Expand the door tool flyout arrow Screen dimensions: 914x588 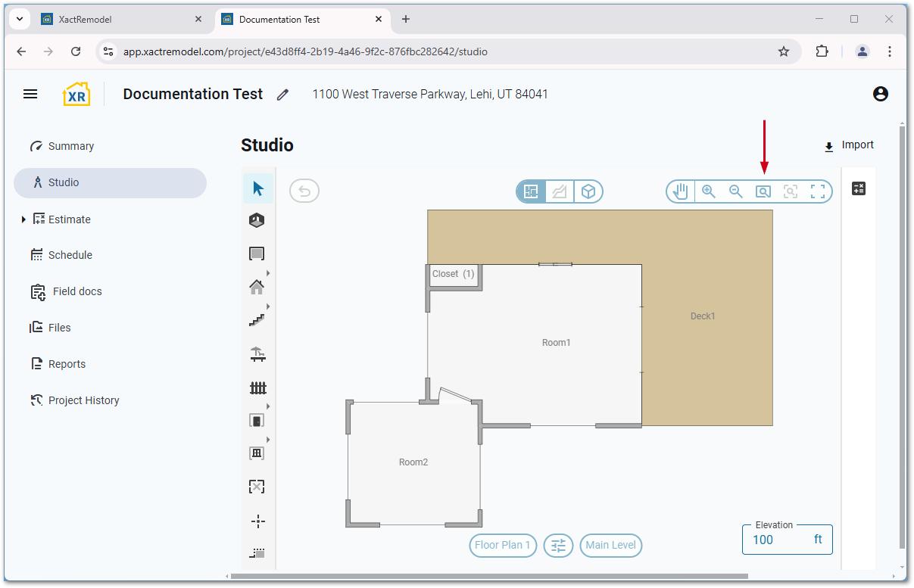pyautogui.click(x=268, y=406)
